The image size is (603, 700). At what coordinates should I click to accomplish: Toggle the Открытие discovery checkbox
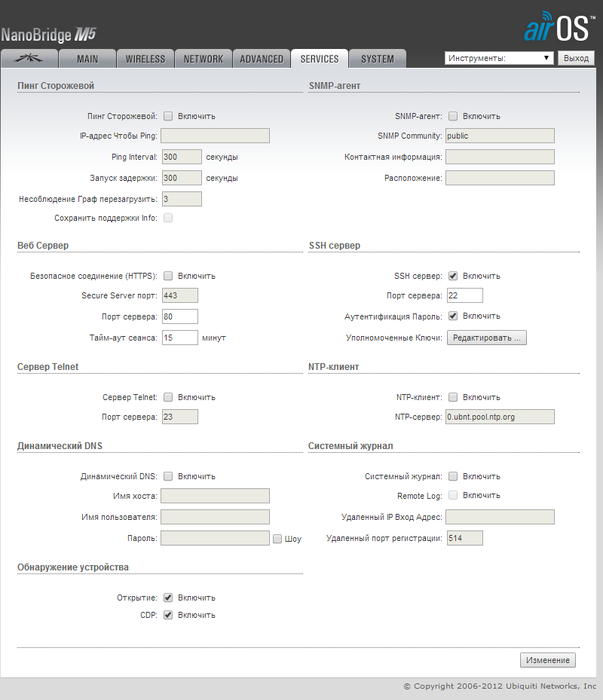tap(168, 598)
